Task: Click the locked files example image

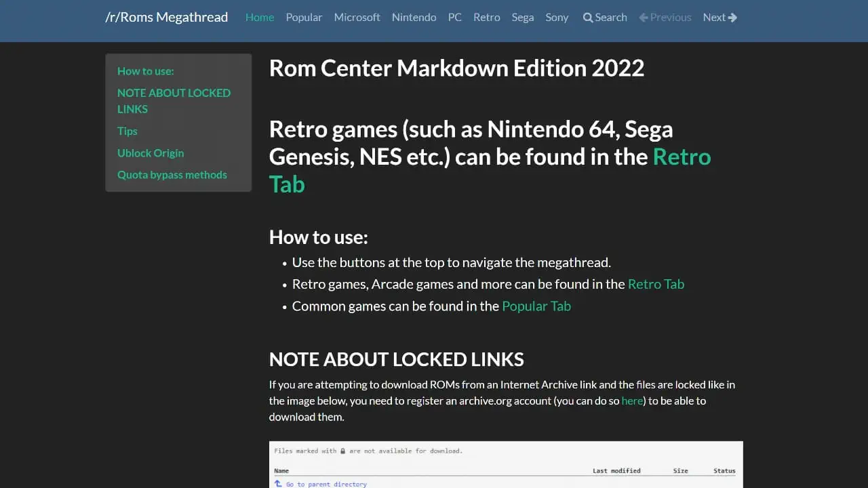Action: (x=506, y=464)
